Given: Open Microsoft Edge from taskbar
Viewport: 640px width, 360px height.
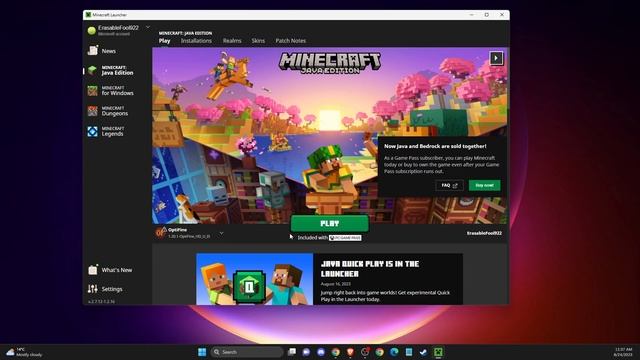Looking at the screenshot, I should [394, 352].
